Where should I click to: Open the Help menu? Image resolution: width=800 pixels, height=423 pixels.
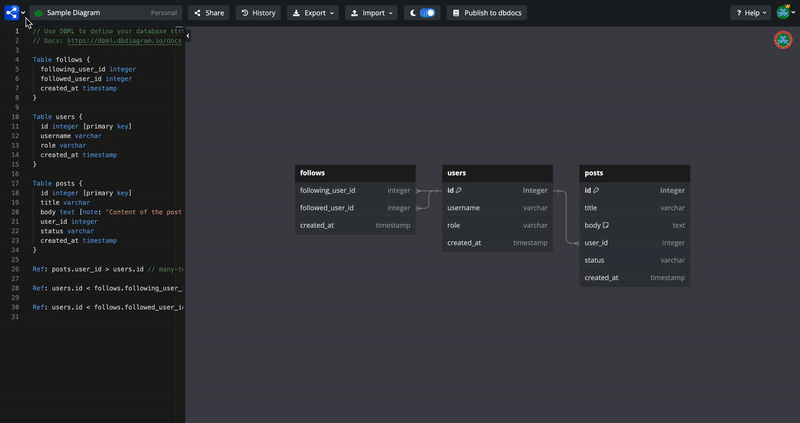[x=750, y=13]
